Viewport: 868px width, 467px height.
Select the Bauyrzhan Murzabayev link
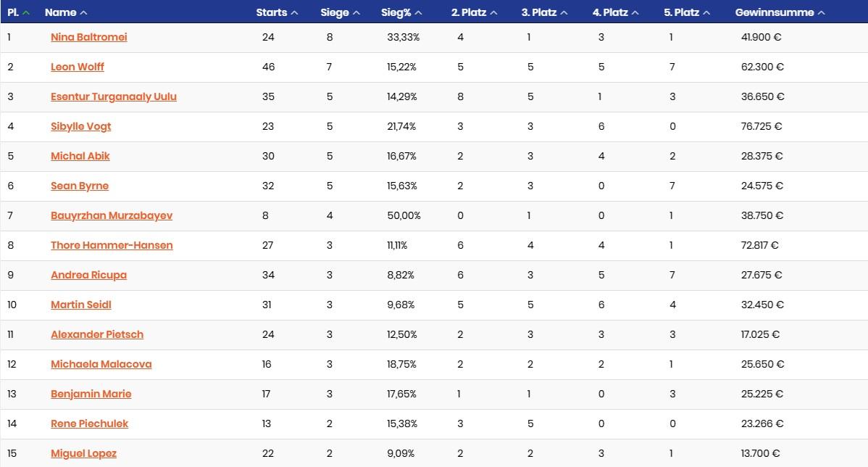tap(111, 215)
